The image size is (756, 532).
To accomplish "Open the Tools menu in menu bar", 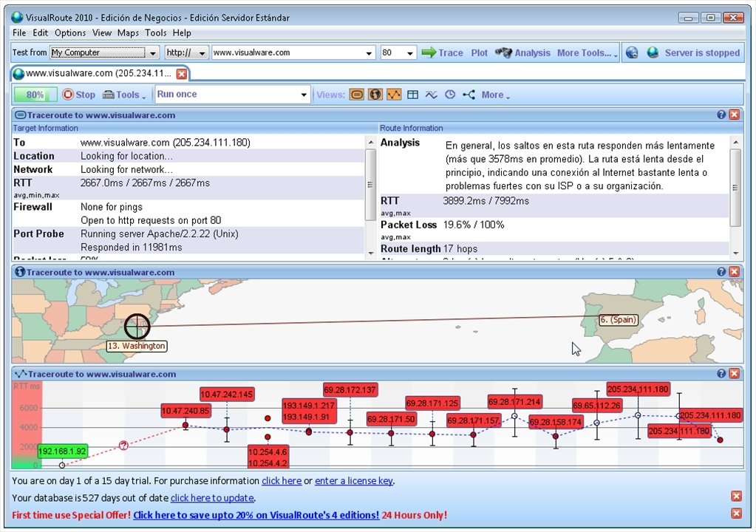I will tap(155, 33).
